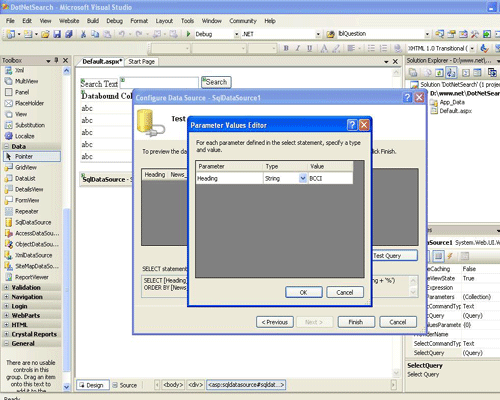Switch to Design view
Viewport: 500px width, 400px height.
click(x=92, y=385)
